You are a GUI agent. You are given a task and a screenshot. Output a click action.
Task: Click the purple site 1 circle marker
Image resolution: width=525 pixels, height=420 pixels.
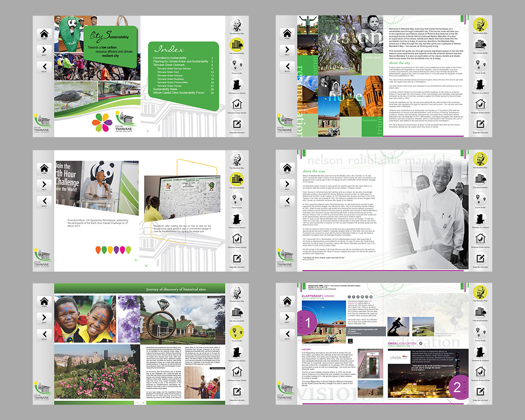308,323
